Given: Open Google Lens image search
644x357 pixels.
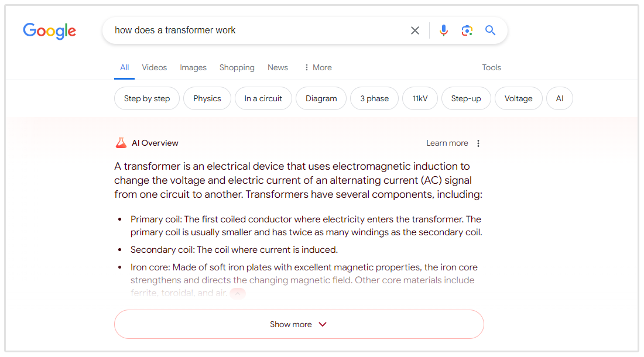Looking at the screenshot, I should (x=467, y=30).
